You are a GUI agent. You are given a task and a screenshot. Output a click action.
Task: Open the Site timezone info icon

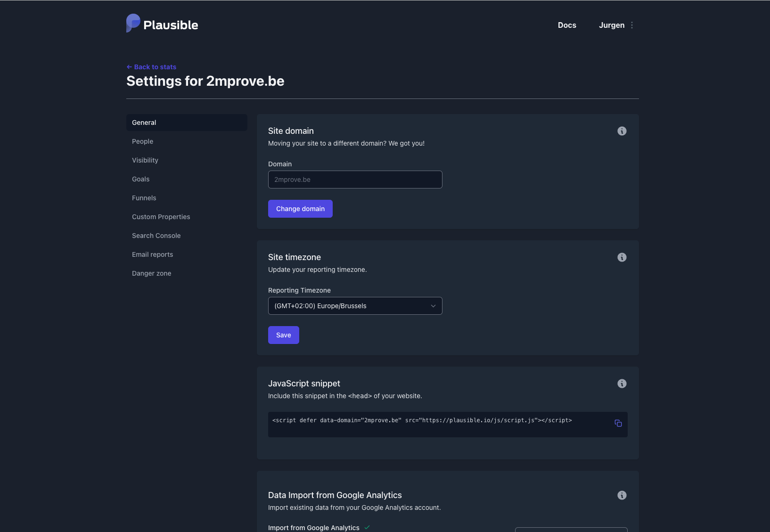click(x=622, y=257)
